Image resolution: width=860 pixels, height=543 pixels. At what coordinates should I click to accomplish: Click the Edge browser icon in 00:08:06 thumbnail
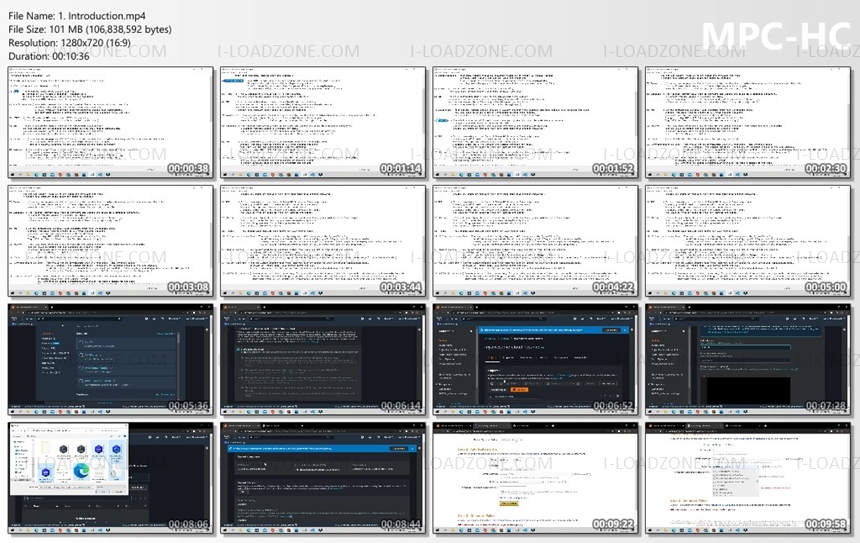pos(81,471)
